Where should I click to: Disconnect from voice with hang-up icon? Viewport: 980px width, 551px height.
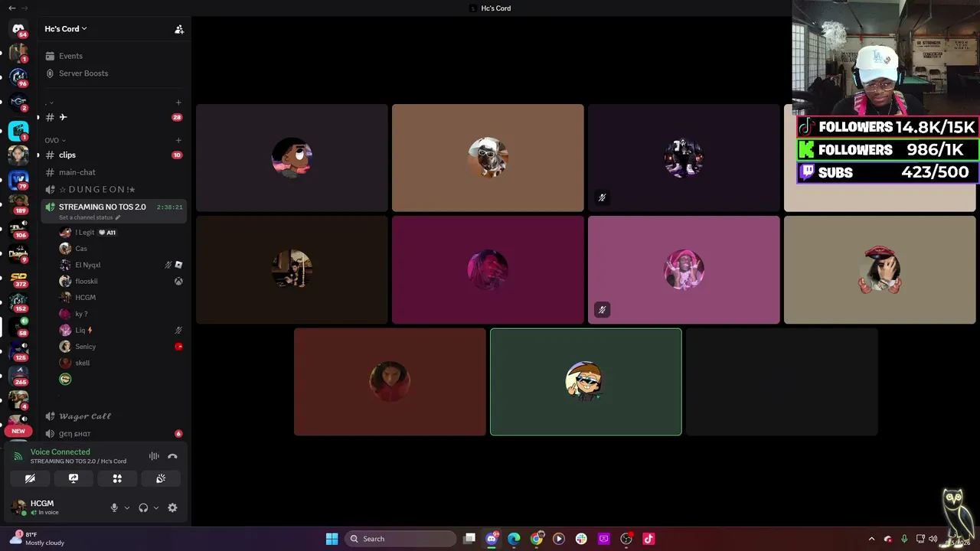[172, 456]
